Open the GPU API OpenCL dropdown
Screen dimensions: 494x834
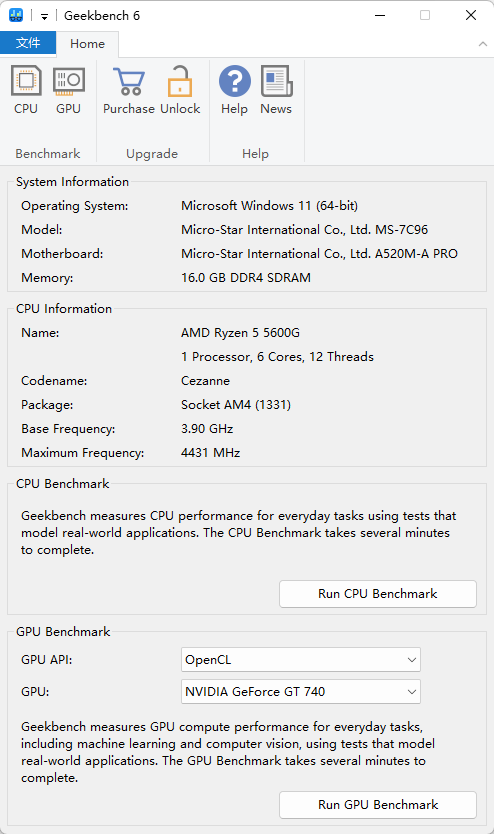(x=300, y=660)
